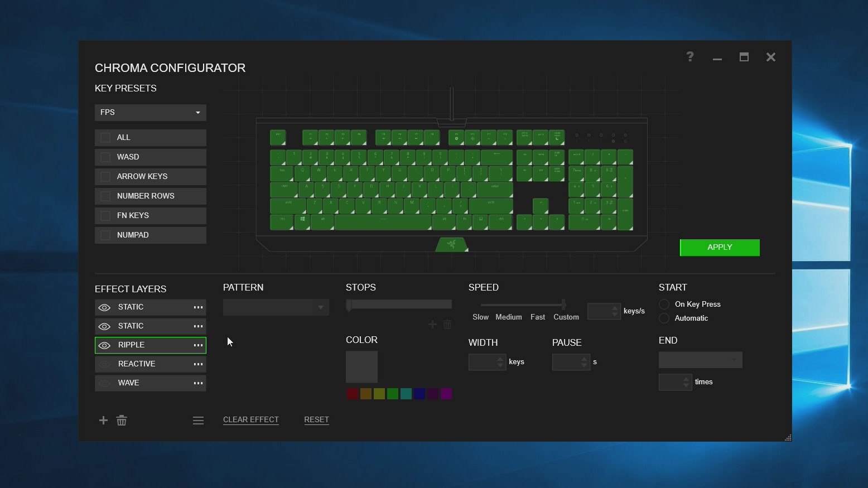The width and height of the screenshot is (868, 488).
Task: Expand the FPS key presets dropdown
Action: pyautogui.click(x=151, y=113)
